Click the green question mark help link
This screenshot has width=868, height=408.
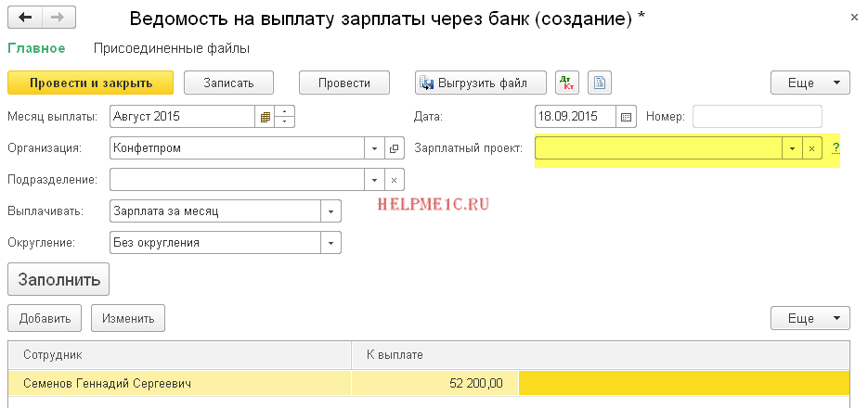click(x=836, y=147)
